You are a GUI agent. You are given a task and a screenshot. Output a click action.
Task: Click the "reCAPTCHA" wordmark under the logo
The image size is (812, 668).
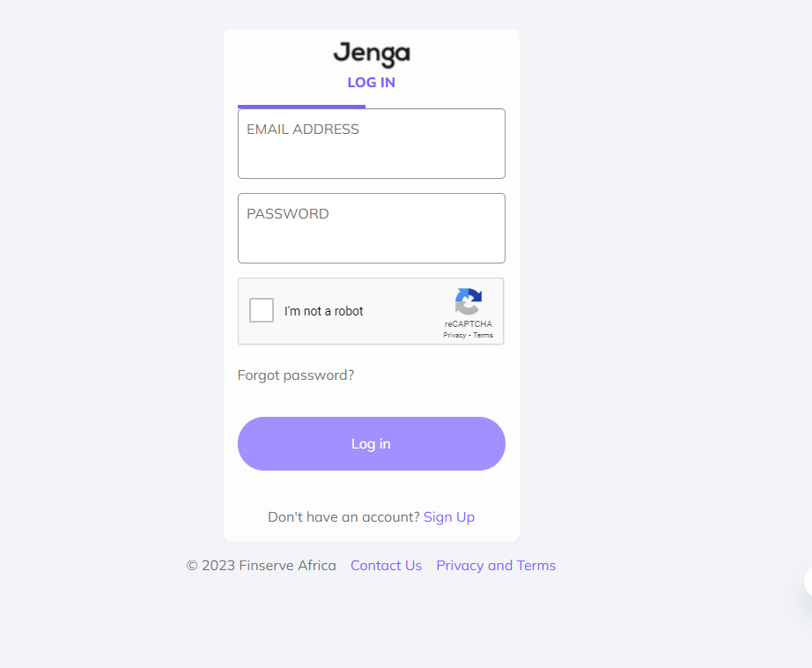tap(469, 324)
